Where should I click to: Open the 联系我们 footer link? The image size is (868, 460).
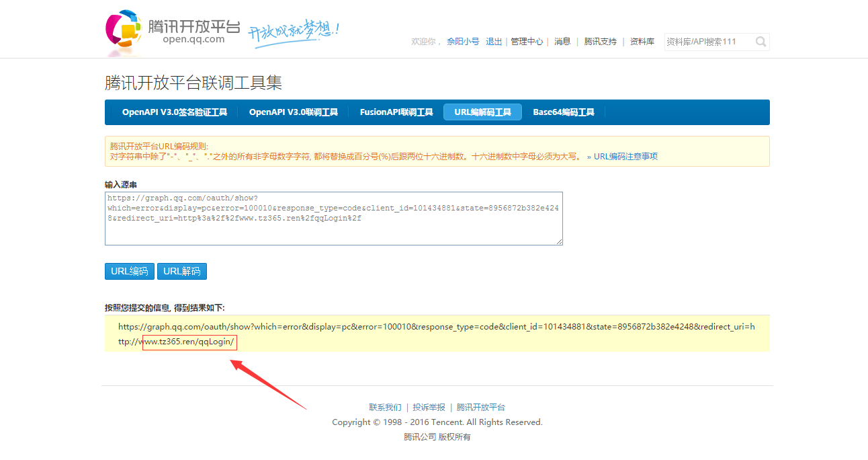(x=385, y=408)
